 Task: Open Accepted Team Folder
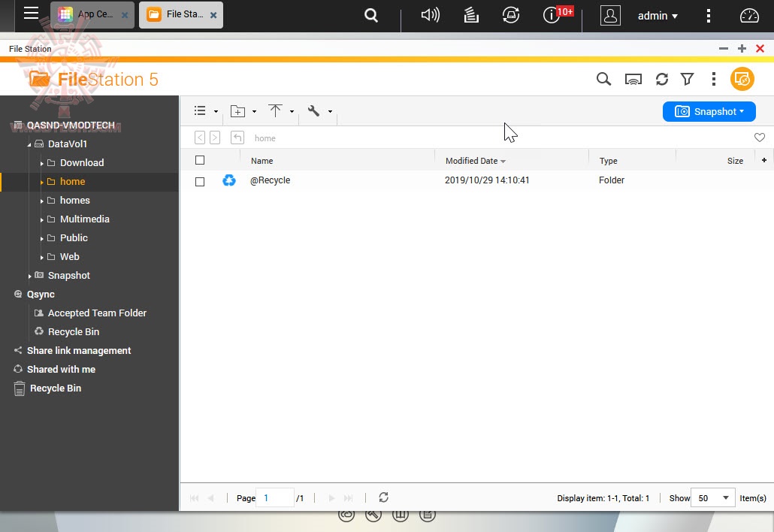click(x=97, y=313)
